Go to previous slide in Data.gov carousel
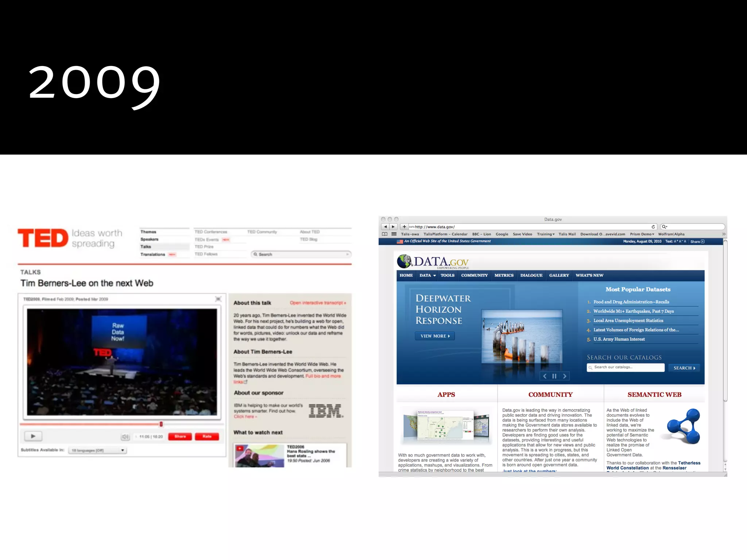The height and width of the screenshot is (560, 747). pyautogui.click(x=545, y=376)
